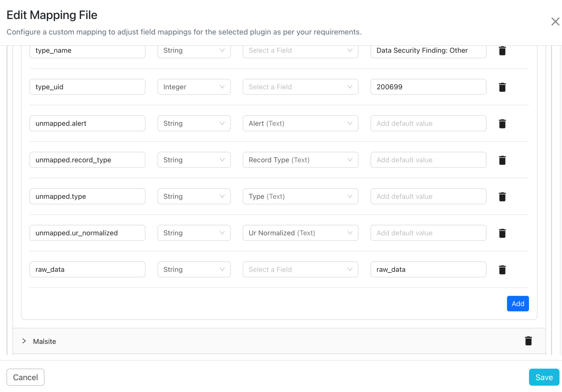Delete the raw_data mapping row
The image size is (562, 392).
(502, 270)
